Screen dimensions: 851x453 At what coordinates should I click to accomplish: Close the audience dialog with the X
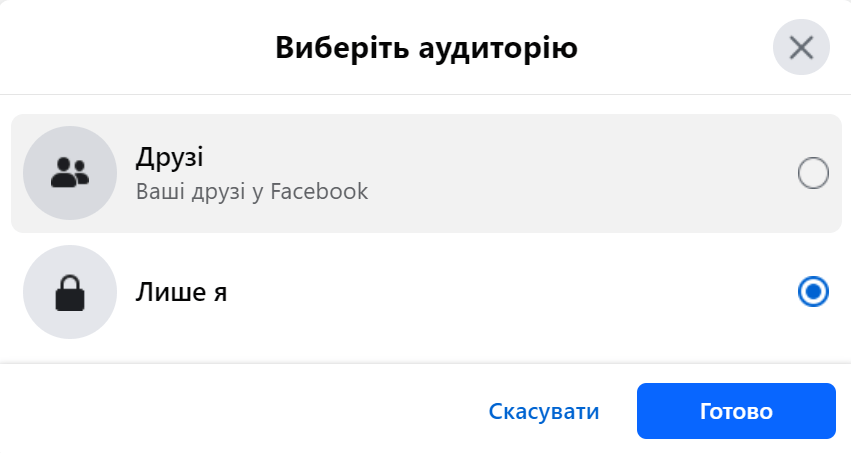click(801, 47)
